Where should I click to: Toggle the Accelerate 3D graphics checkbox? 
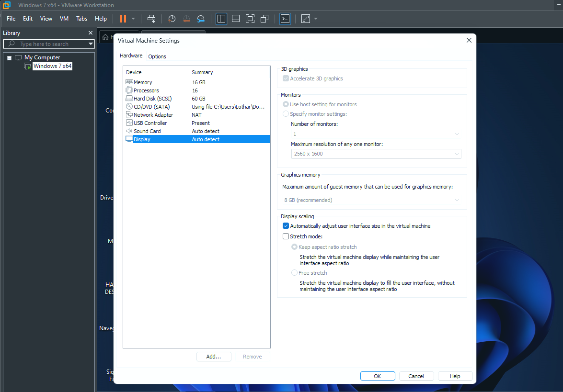point(286,78)
